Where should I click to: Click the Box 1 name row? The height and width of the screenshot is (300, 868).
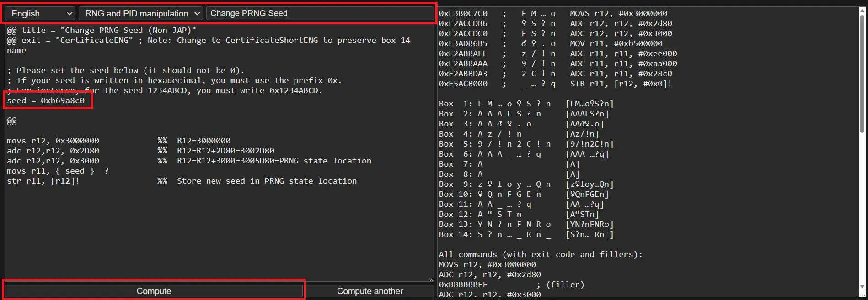[x=526, y=104]
